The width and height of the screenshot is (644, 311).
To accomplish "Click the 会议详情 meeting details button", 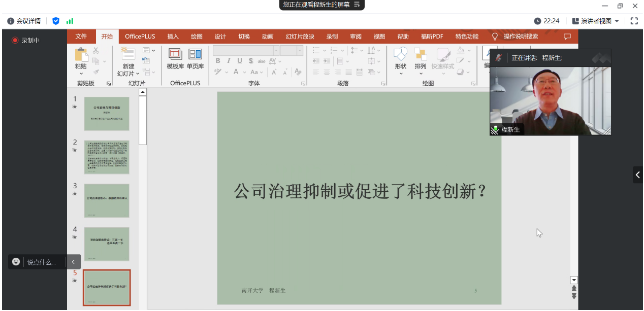I will (24, 21).
